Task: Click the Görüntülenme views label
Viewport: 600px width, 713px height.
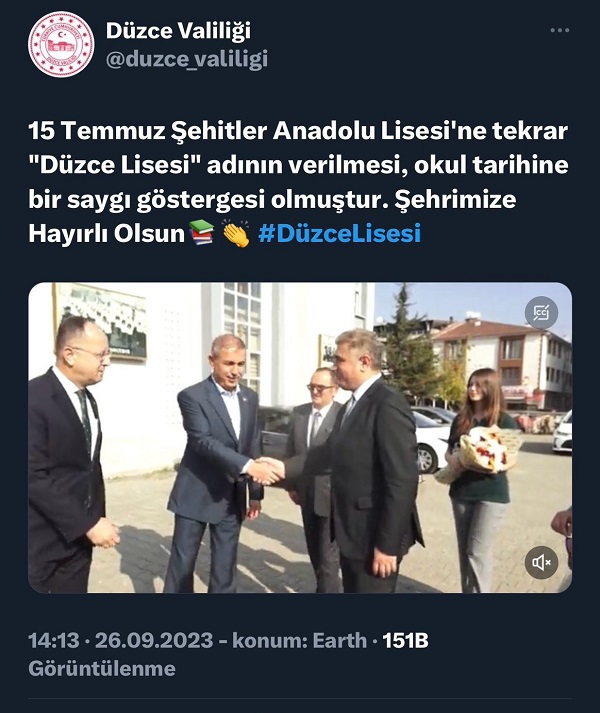Action: tap(102, 668)
